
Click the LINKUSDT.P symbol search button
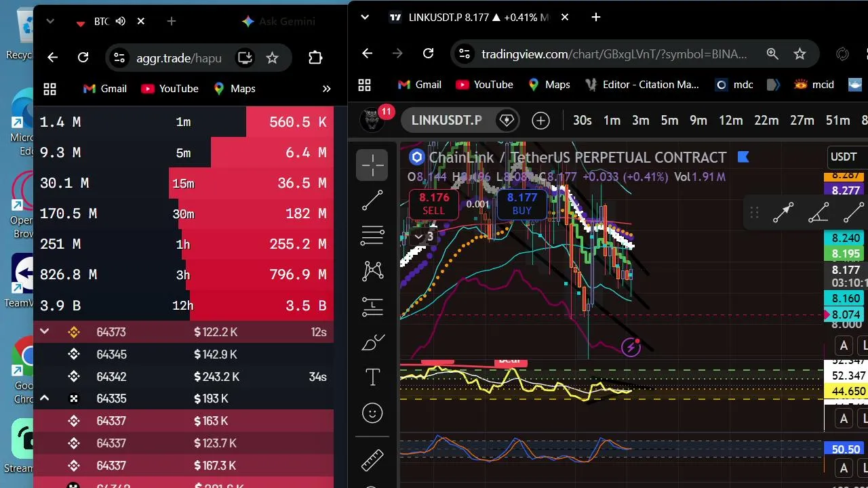446,121
